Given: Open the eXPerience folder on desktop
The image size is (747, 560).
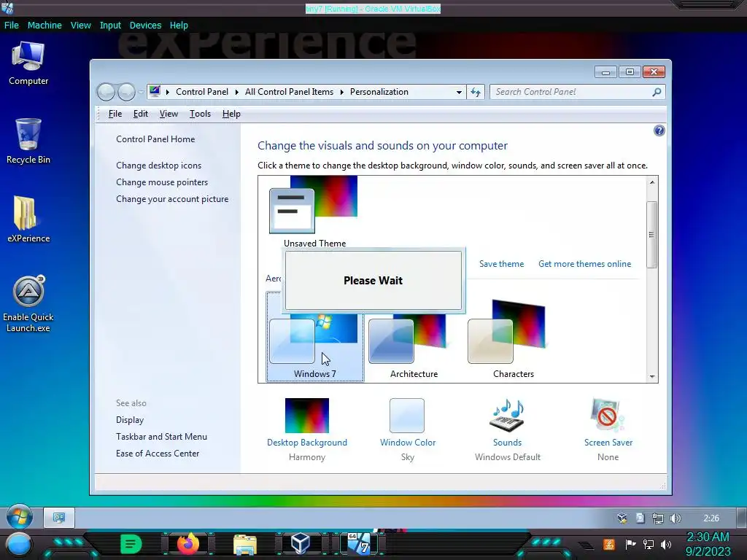Looking at the screenshot, I should pyautogui.click(x=28, y=219).
